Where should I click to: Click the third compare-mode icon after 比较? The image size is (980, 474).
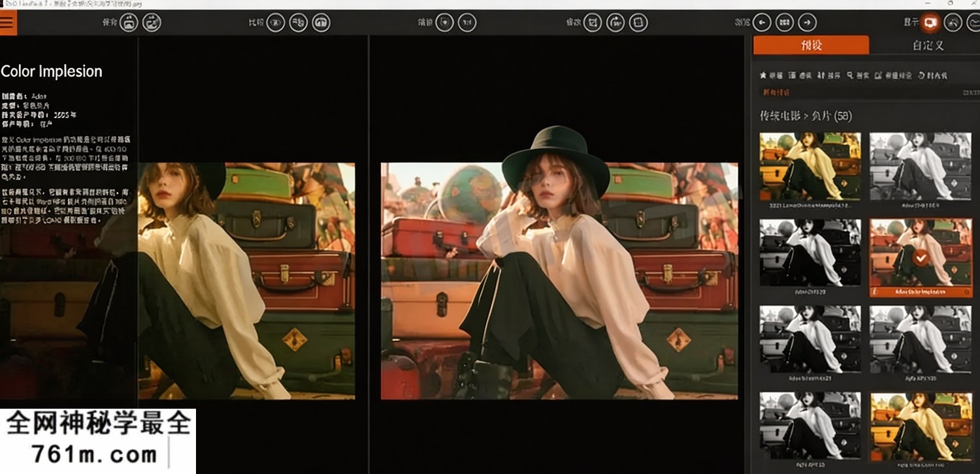pos(321,23)
